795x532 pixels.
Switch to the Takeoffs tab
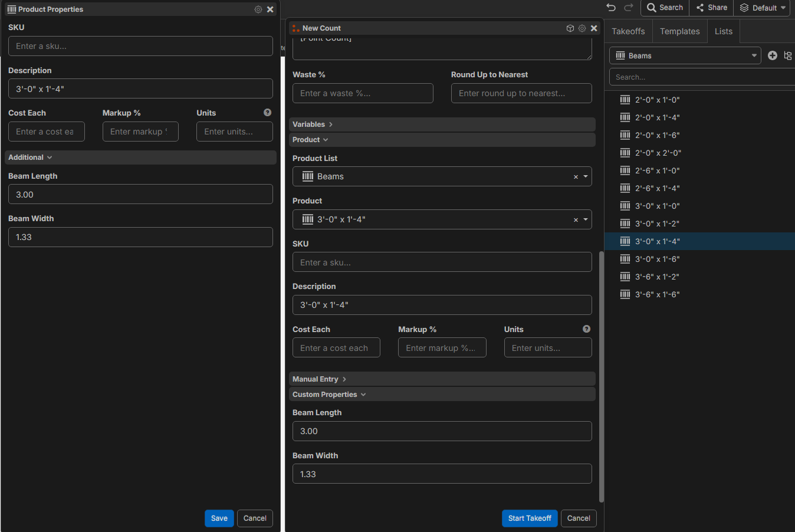[628, 31]
